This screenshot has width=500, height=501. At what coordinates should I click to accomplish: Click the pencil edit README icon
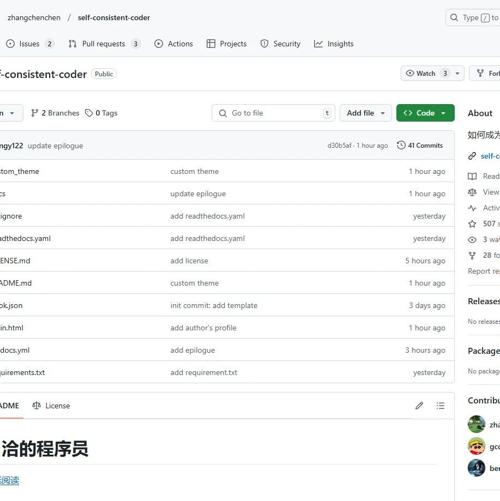point(419,406)
